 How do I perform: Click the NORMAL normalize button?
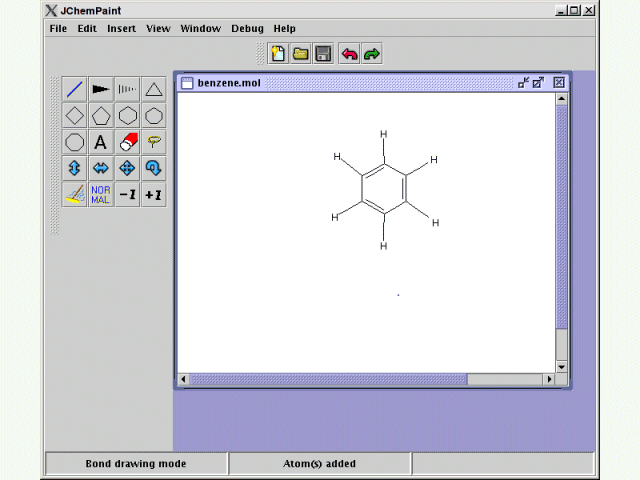click(x=101, y=195)
